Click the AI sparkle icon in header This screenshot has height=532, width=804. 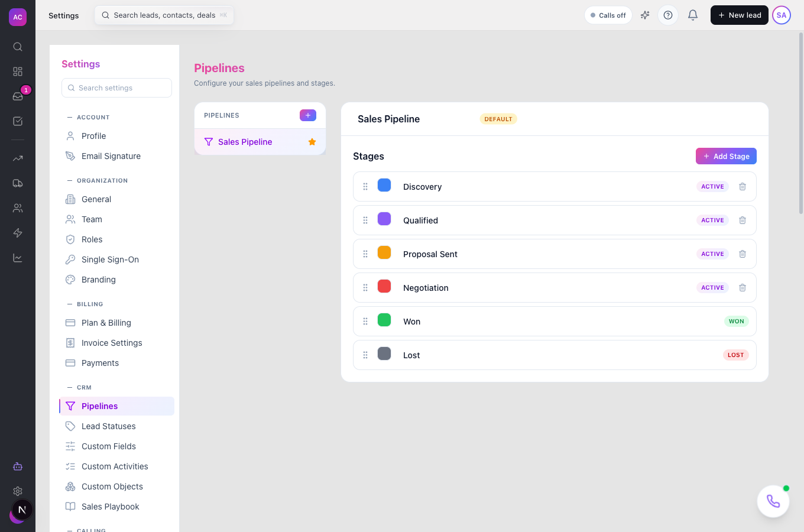[645, 15]
